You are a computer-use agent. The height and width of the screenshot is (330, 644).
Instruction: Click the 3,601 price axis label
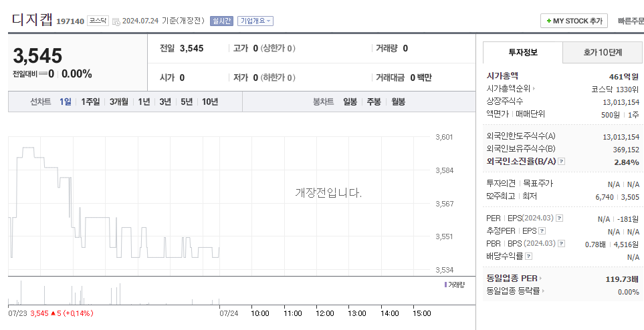[445, 137]
